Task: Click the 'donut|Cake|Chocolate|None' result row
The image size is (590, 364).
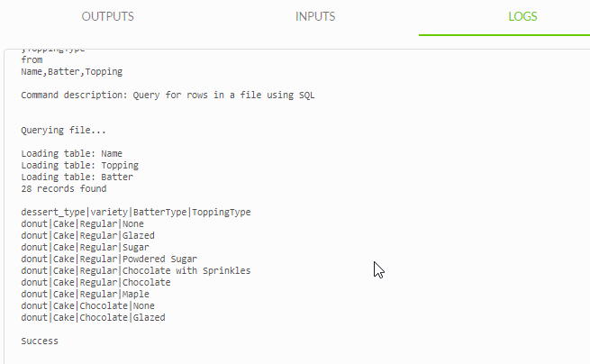Action: 87,305
